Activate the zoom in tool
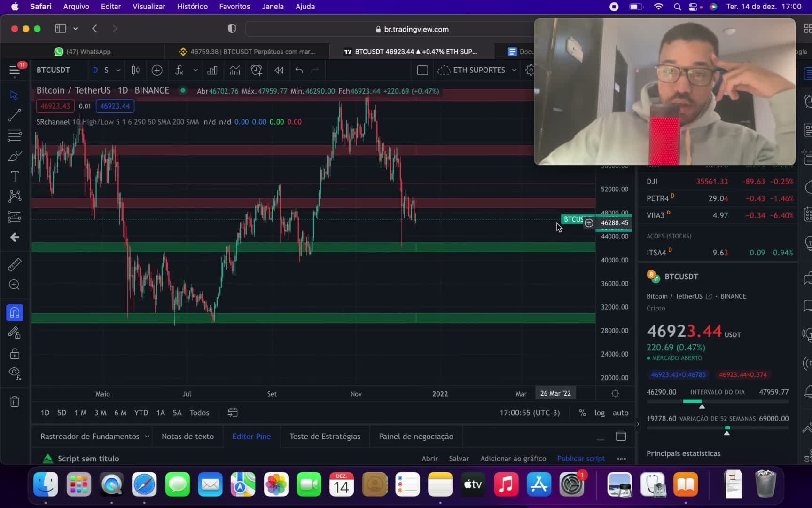812x508 pixels. click(x=15, y=285)
